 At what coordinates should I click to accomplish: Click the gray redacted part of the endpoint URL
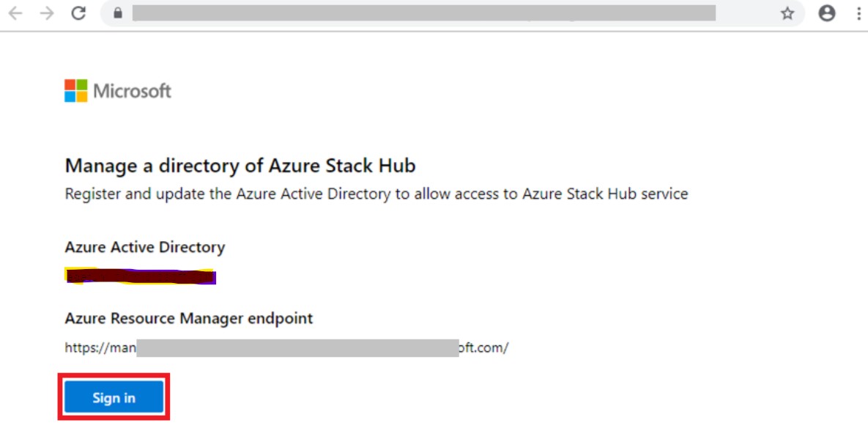(297, 347)
